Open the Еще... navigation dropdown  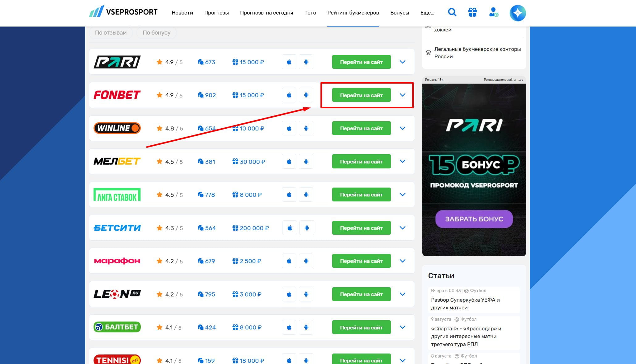click(427, 13)
